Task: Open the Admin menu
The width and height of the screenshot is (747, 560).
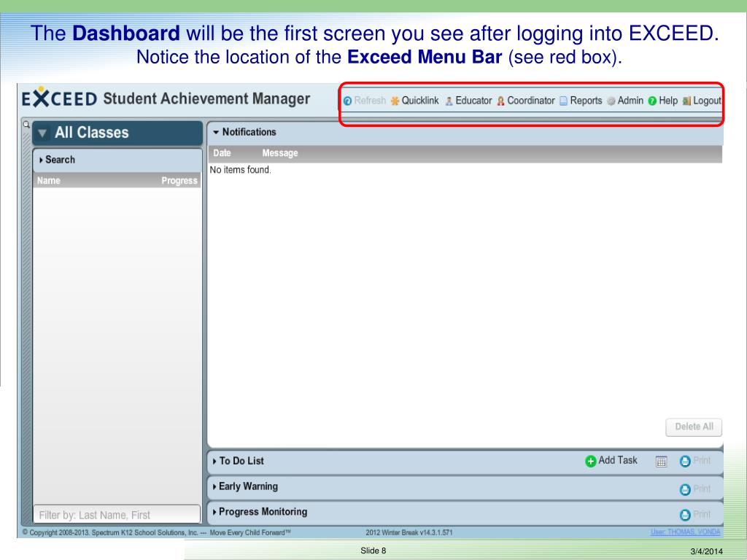Action: click(630, 101)
